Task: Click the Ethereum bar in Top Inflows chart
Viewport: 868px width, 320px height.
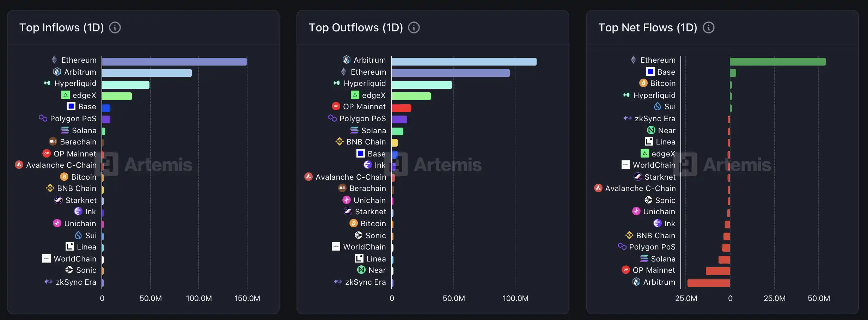Action: coord(175,62)
